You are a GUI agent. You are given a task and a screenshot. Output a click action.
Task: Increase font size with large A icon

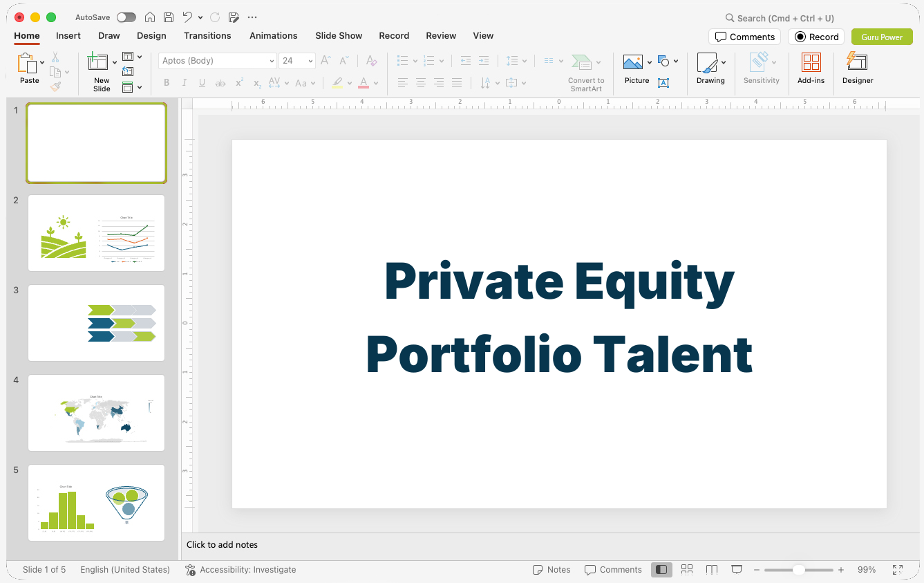pyautogui.click(x=326, y=61)
